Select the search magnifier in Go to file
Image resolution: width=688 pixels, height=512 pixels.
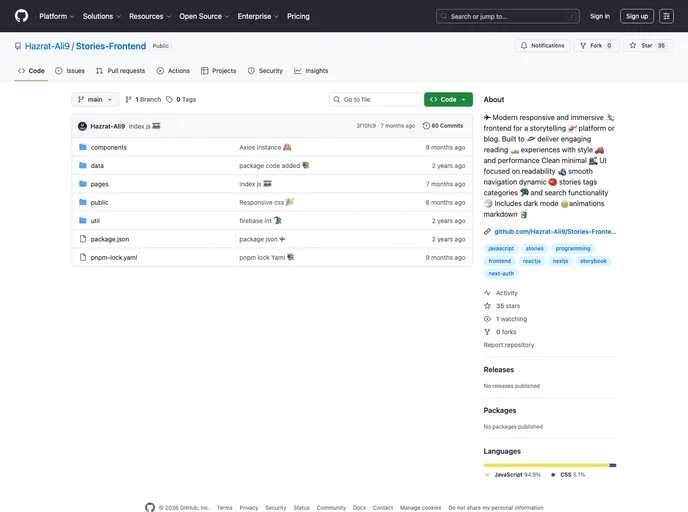[337, 100]
